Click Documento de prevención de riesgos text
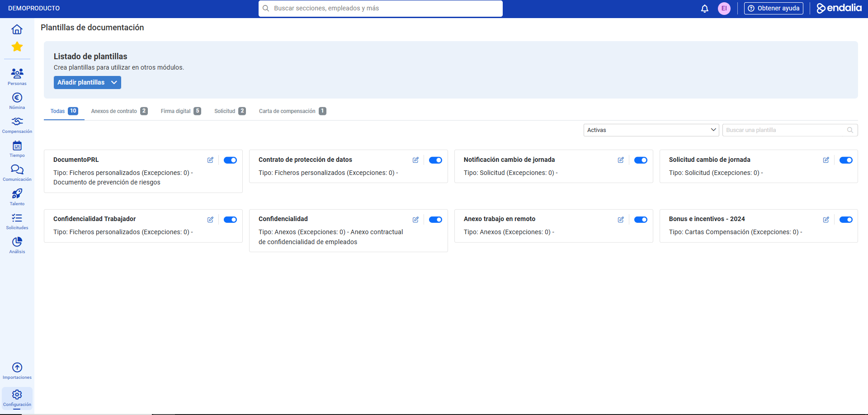 click(x=107, y=182)
